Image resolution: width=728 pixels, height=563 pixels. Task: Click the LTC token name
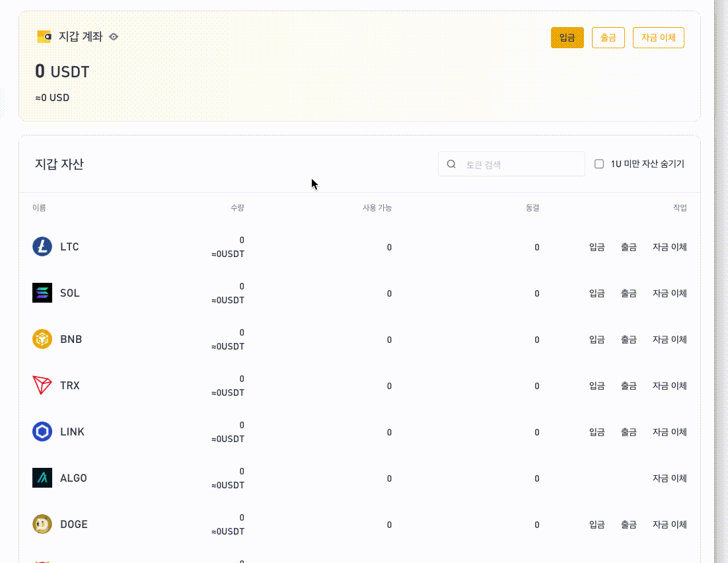pyautogui.click(x=69, y=246)
